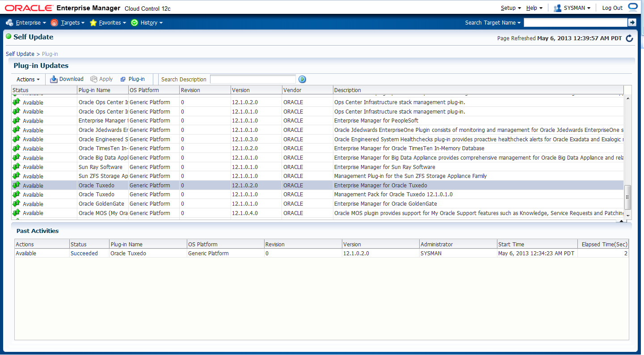Click status icon for Sun ZFS Storage row
Screen dimensions: 644x355
17,176
